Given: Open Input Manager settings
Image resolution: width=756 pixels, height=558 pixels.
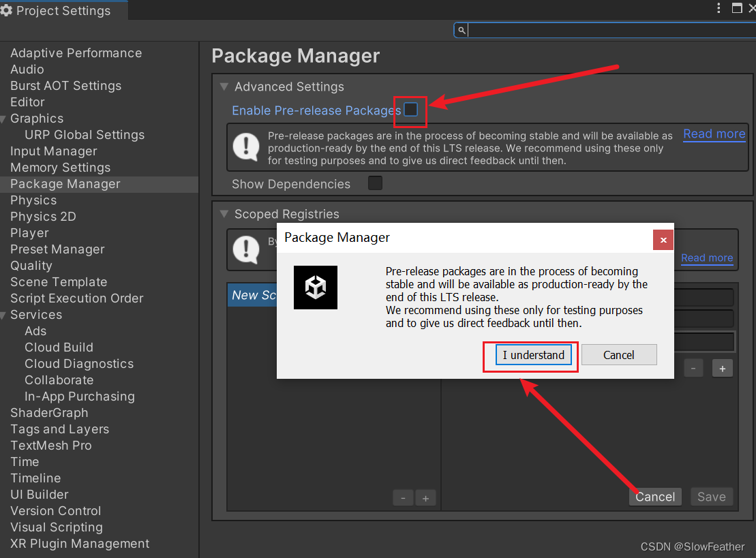Looking at the screenshot, I should click(54, 151).
